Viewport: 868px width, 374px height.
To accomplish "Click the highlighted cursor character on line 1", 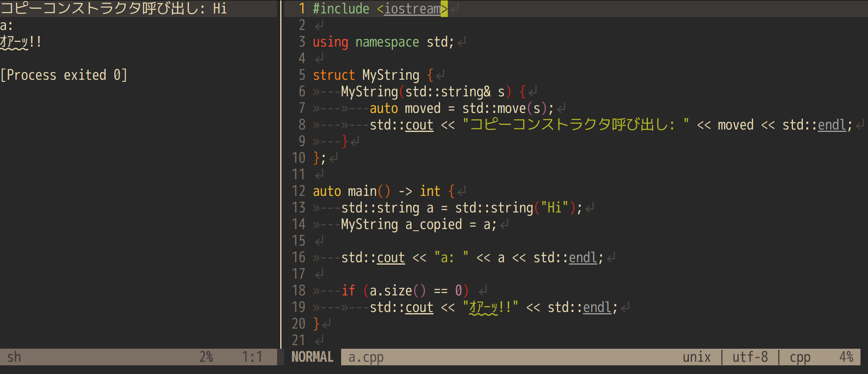I will pos(444,9).
